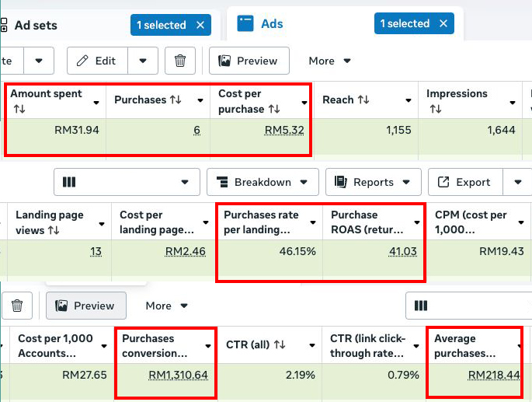The image size is (532, 402).
Task: Click the trash delete icon beside Edit
Action: click(180, 61)
